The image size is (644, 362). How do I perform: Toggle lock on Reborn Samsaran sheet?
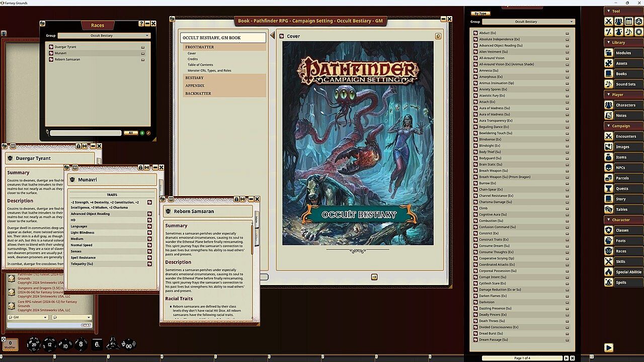pos(236,199)
